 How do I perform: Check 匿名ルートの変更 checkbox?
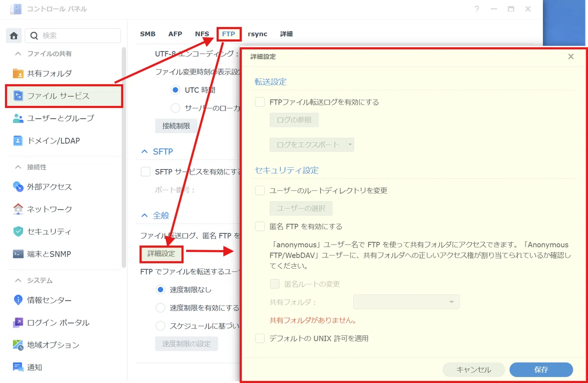point(275,284)
